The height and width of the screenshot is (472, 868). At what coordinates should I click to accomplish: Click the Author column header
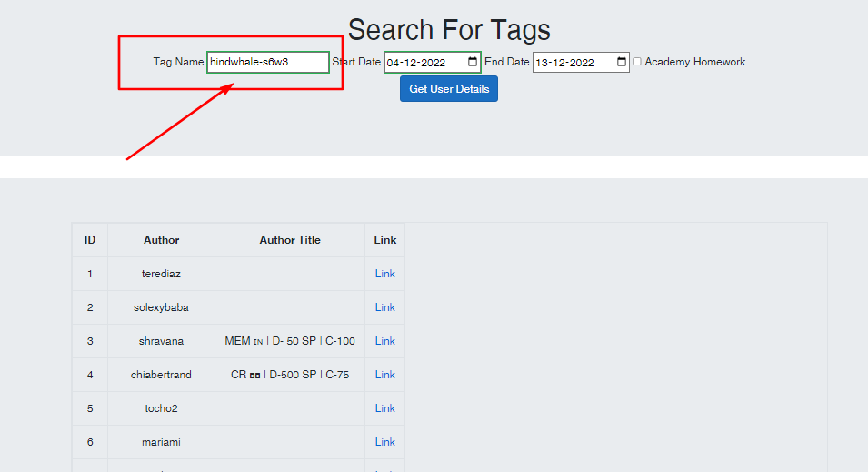[x=161, y=240]
